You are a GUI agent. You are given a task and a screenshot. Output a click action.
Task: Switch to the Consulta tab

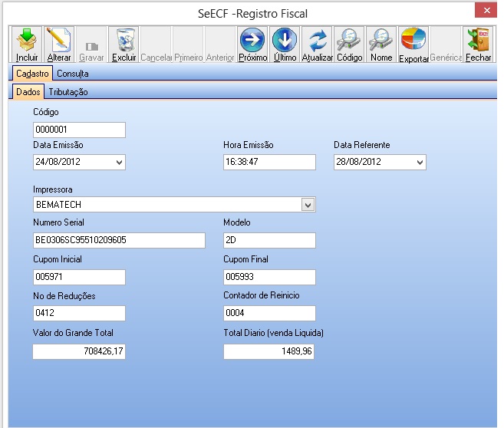click(x=73, y=74)
